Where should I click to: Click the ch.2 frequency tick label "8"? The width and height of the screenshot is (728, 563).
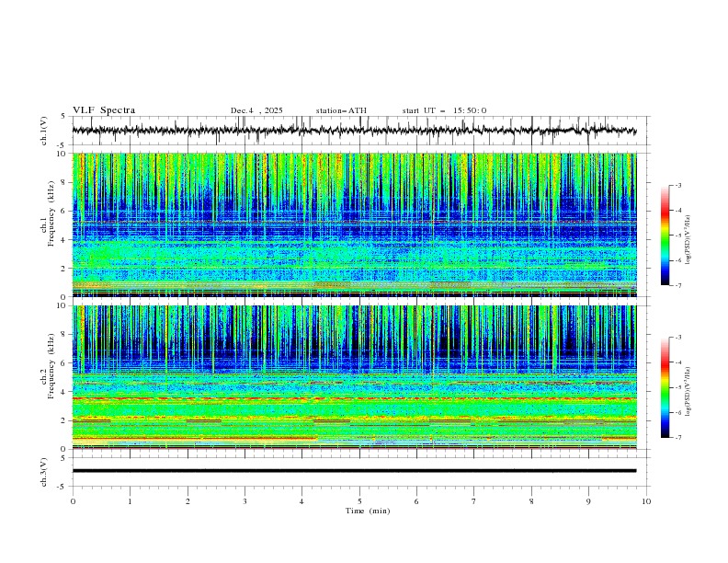tap(64, 335)
